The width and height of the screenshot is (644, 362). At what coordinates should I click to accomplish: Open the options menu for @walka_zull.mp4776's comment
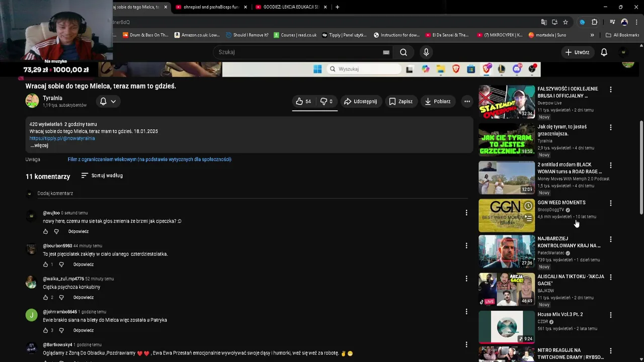click(466, 279)
